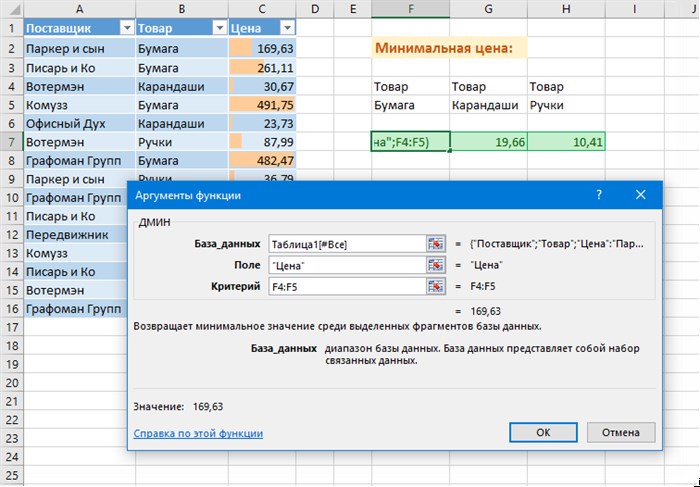Click into Поле input field
The image size is (700, 487).
(347, 265)
